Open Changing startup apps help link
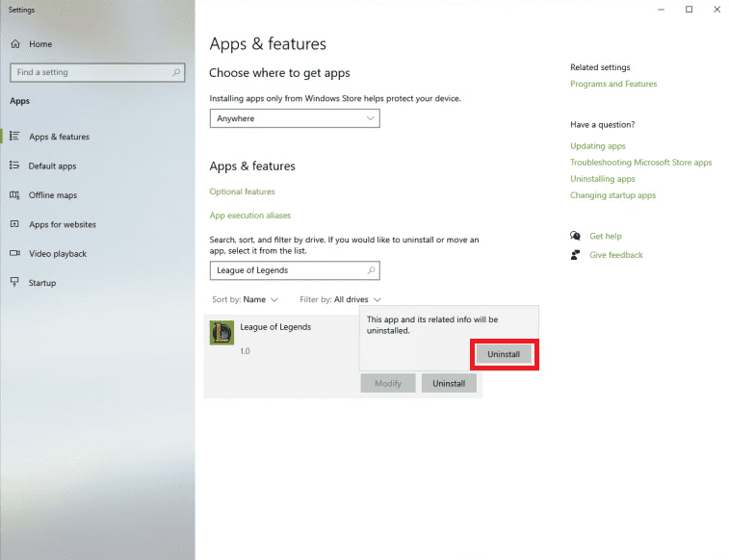This screenshot has width=729, height=560. coord(612,195)
